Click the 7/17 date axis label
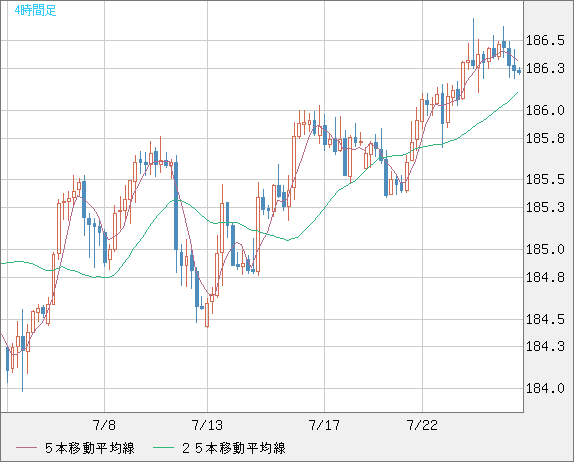The width and height of the screenshot is (574, 462). click(324, 425)
